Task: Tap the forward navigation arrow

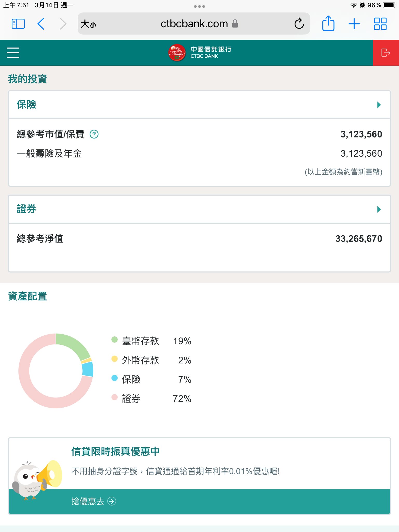Action: coord(63,24)
